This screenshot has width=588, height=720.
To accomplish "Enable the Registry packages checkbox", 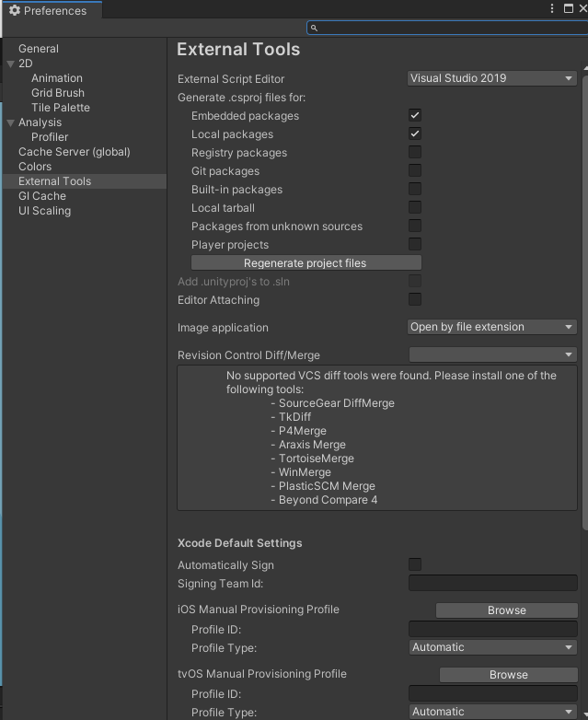I will coord(415,153).
